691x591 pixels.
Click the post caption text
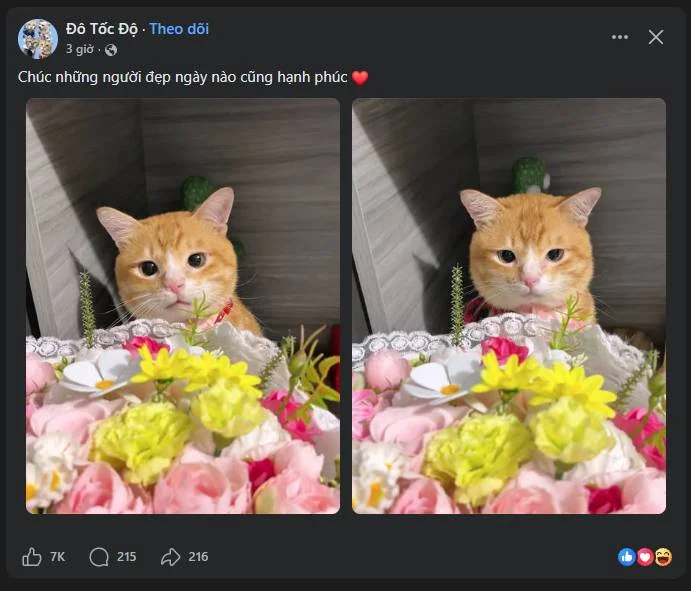182,77
